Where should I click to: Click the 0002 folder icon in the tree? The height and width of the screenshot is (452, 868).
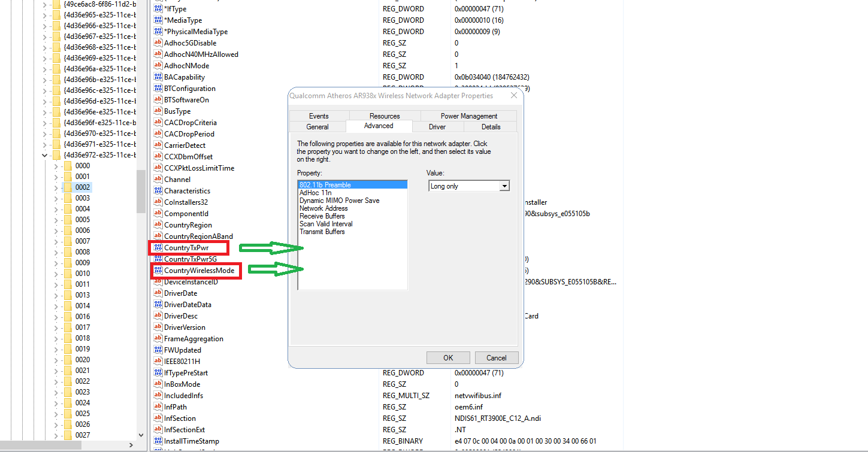coord(68,187)
